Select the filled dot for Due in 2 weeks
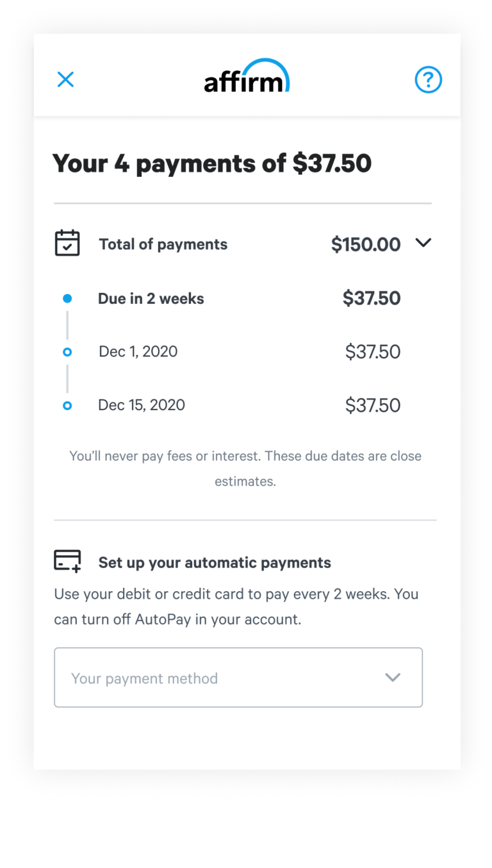Image resolution: width=492 pixels, height=868 pixels. click(67, 299)
